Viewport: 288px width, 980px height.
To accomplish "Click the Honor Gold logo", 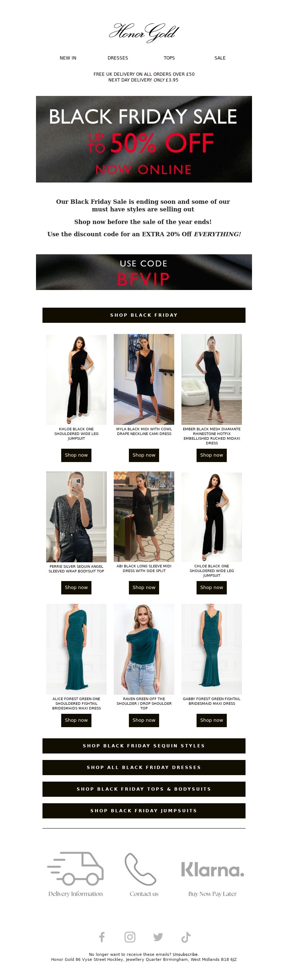I will (x=144, y=32).
